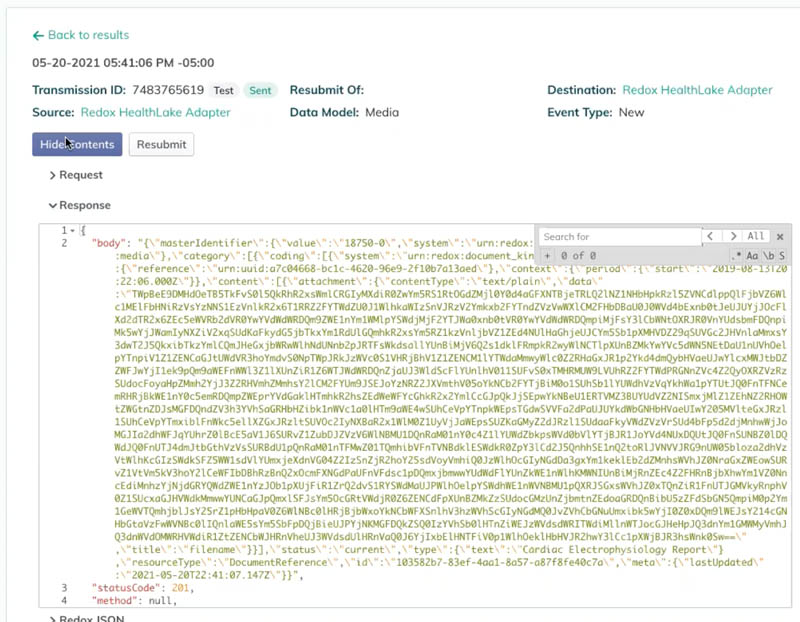The height and width of the screenshot is (622, 800).
Task: Select the transmission ID 7483765619
Action: 168,90
